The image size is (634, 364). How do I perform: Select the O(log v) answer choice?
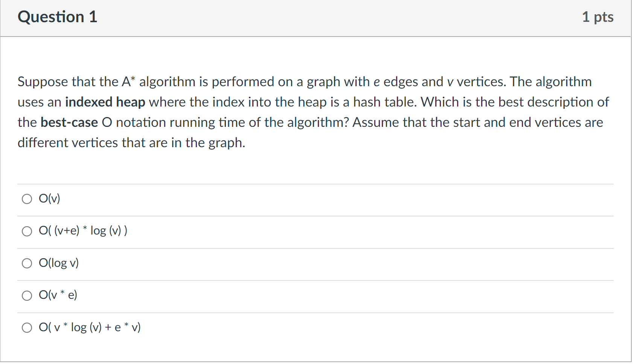point(27,263)
